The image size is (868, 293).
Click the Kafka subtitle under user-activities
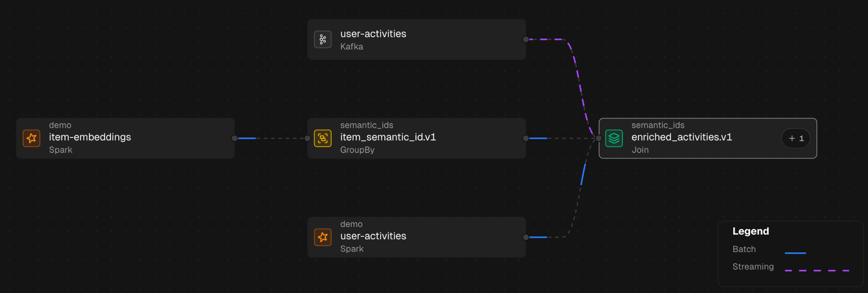352,47
